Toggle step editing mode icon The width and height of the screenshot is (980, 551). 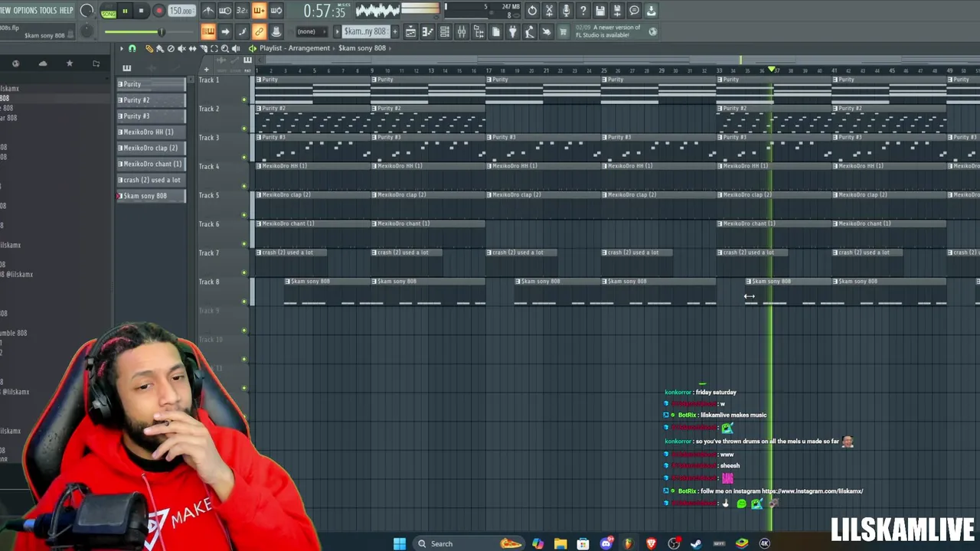pyautogui.click(x=242, y=31)
